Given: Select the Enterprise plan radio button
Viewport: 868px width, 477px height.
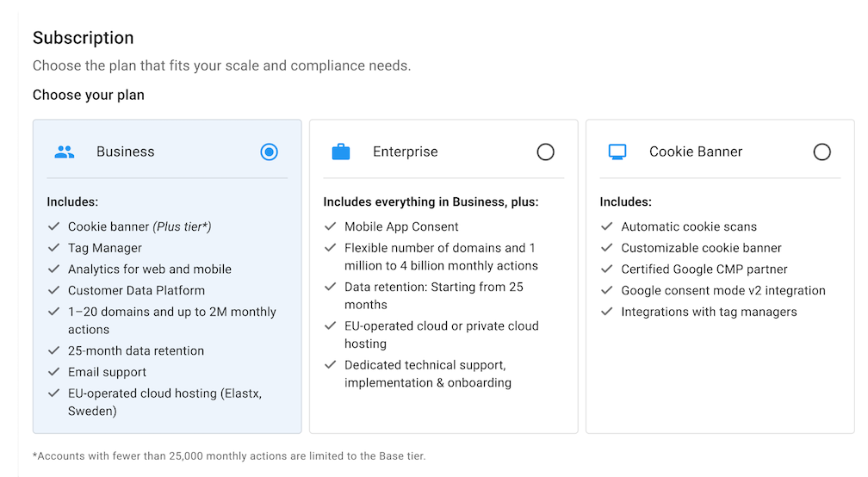Looking at the screenshot, I should tap(545, 152).
